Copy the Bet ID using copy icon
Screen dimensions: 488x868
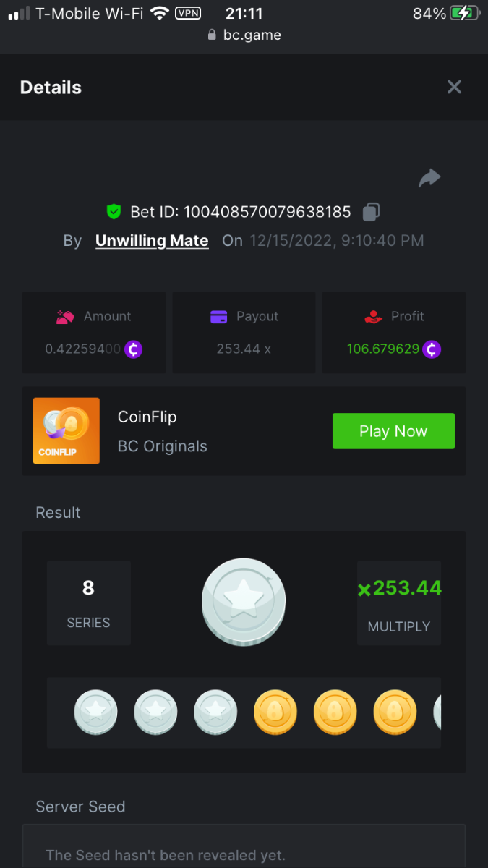tap(371, 212)
